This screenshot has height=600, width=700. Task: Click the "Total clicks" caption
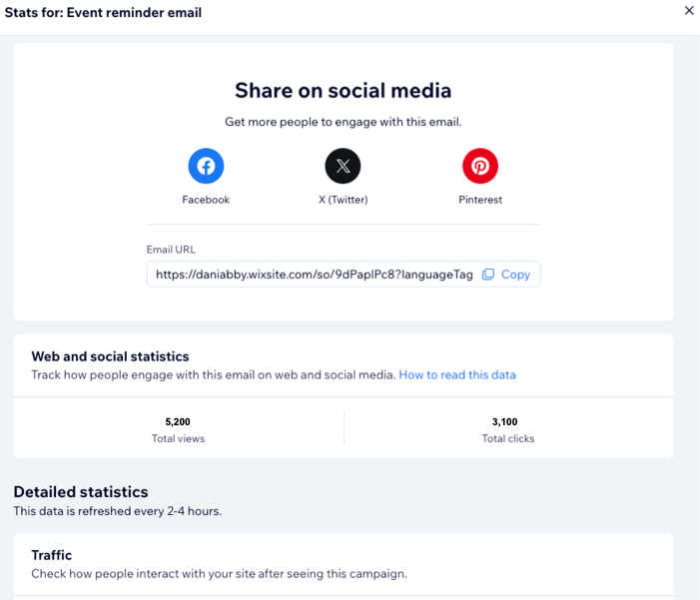coord(507,438)
